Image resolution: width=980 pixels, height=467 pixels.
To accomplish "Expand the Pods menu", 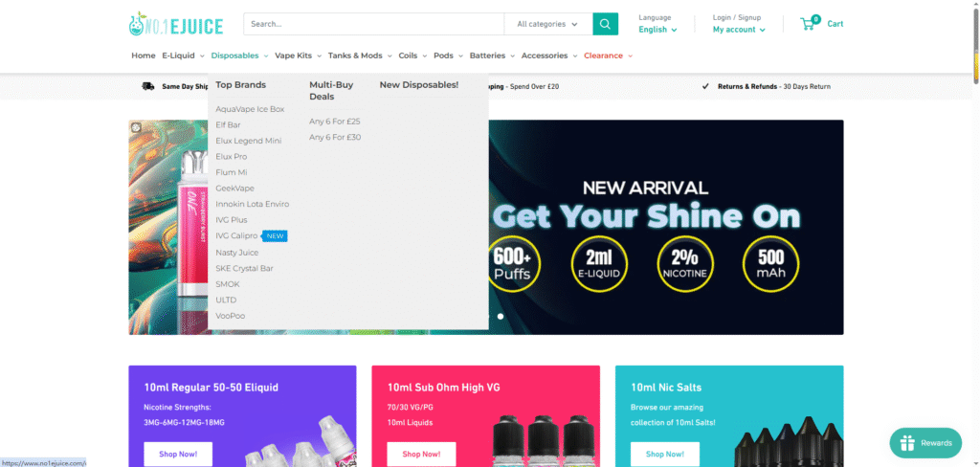I will tap(448, 56).
